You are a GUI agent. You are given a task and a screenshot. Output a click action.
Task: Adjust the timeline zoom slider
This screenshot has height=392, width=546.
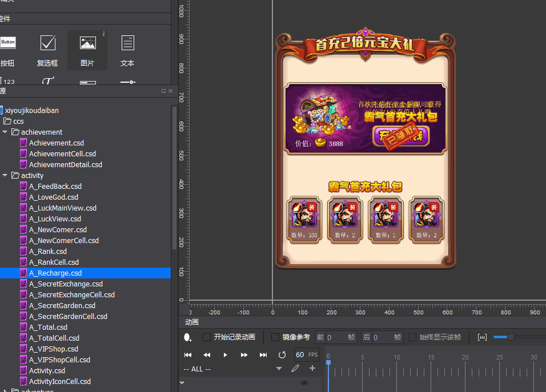[511, 337]
